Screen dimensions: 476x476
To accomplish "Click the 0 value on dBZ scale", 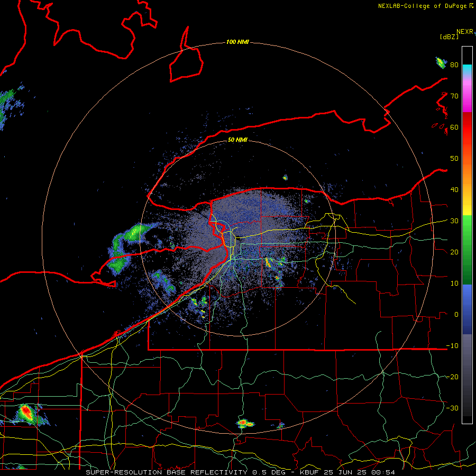I will [456, 315].
